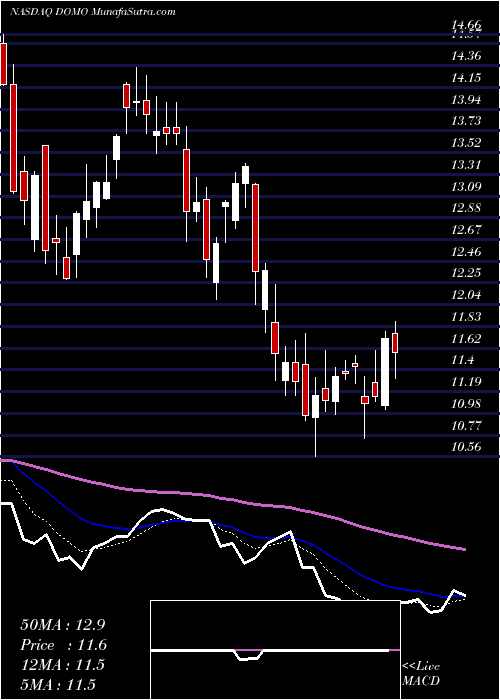The height and width of the screenshot is (700, 500).
Task: Select the 13.09 price axis label
Action: tap(467, 186)
